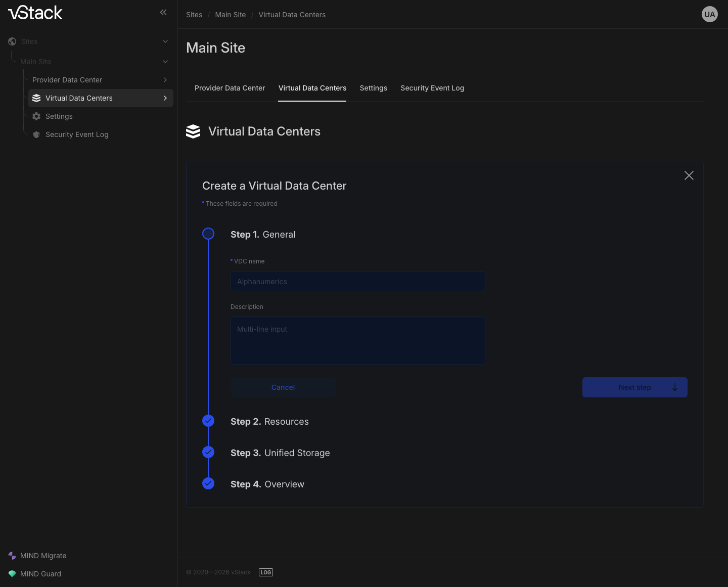This screenshot has width=728, height=587.
Task: Collapse the Main Site tree chevron
Action: 165,62
